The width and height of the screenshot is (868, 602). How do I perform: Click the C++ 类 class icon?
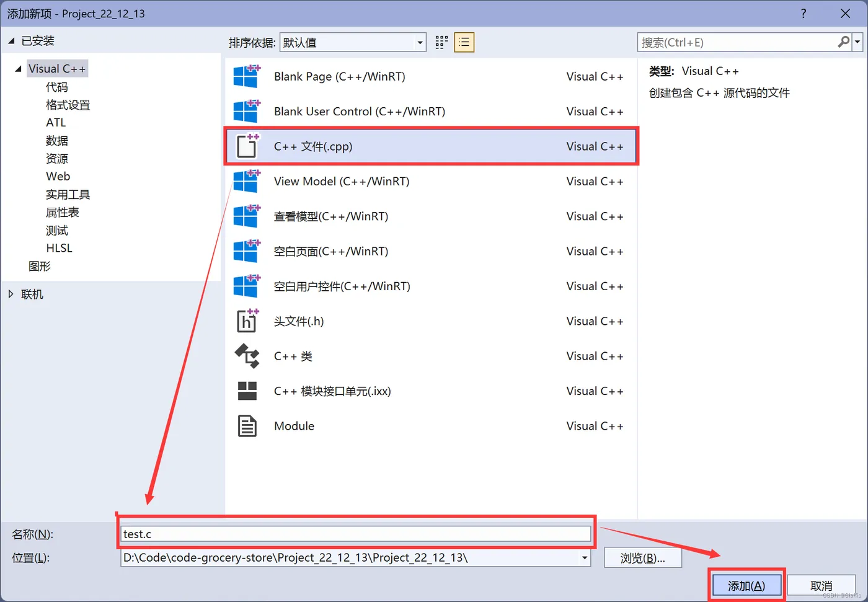click(x=247, y=356)
